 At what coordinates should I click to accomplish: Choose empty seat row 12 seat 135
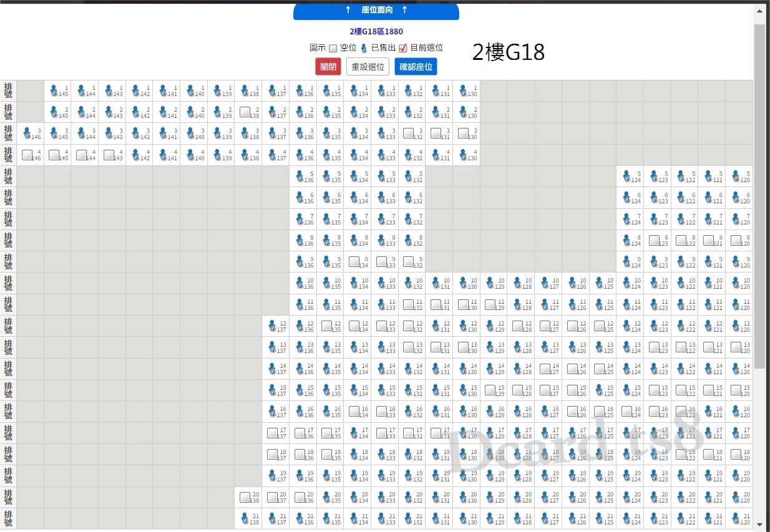pos(327,326)
